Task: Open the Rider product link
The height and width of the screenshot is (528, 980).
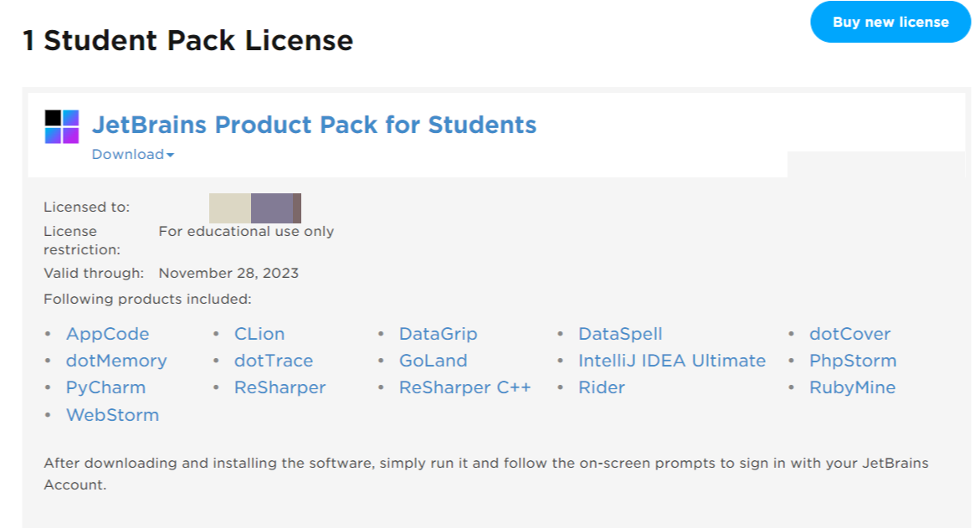Action: coord(601,387)
